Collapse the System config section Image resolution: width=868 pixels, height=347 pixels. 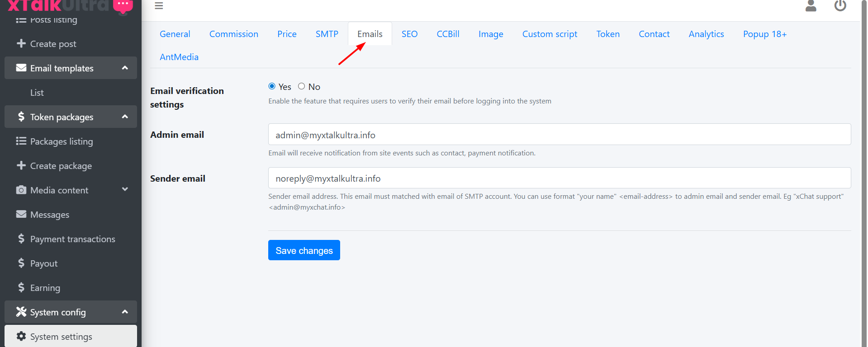pyautogui.click(x=125, y=312)
